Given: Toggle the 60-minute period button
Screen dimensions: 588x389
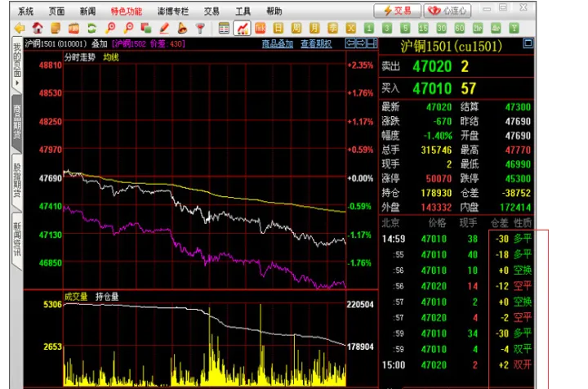Looking at the screenshot, I should point(460,28).
